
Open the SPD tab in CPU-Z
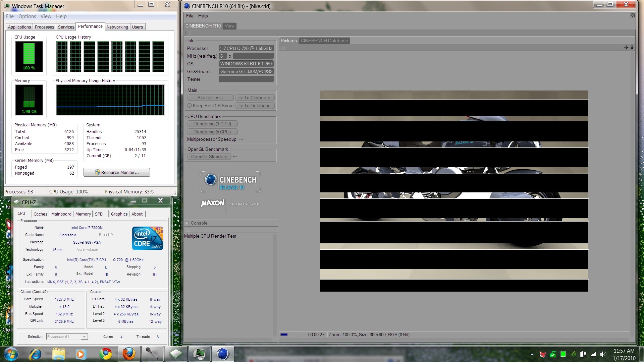pos(99,214)
